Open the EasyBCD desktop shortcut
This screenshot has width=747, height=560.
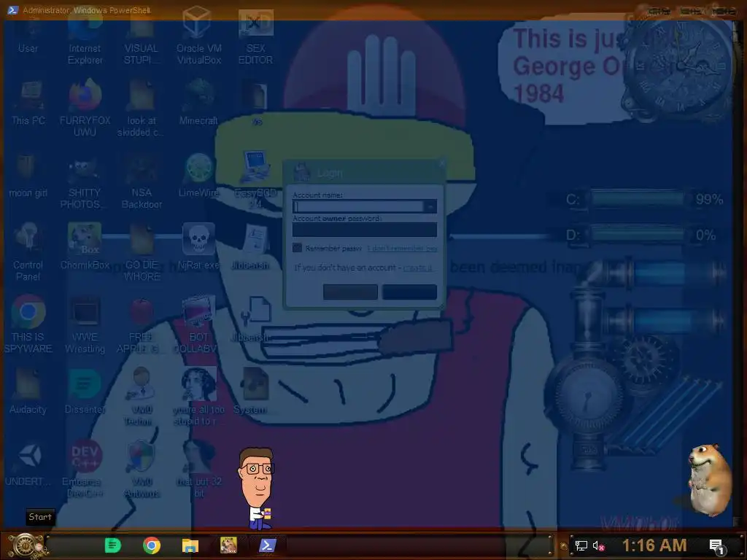255,179
